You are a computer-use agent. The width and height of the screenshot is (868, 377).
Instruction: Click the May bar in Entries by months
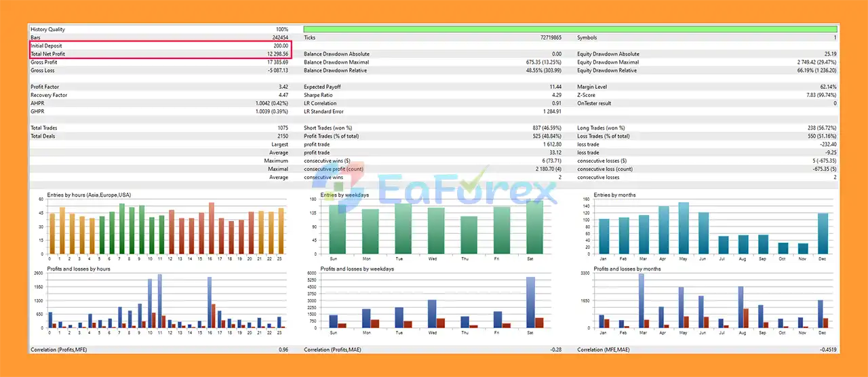[684, 228]
